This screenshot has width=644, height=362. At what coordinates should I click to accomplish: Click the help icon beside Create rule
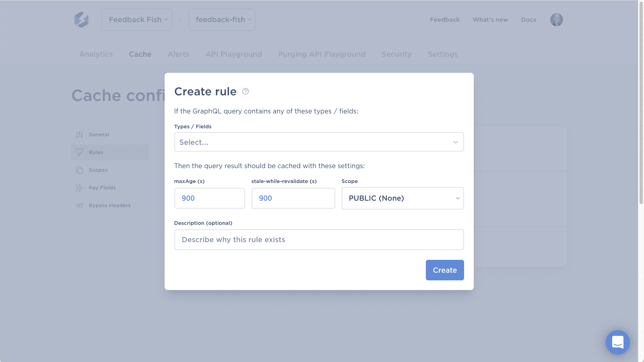tap(246, 91)
